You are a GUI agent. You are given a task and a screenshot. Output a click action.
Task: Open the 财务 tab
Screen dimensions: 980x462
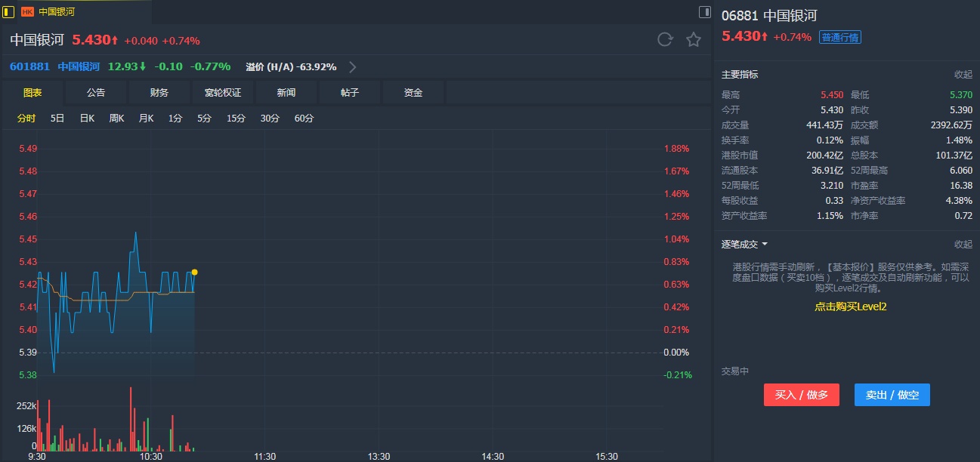click(x=159, y=93)
